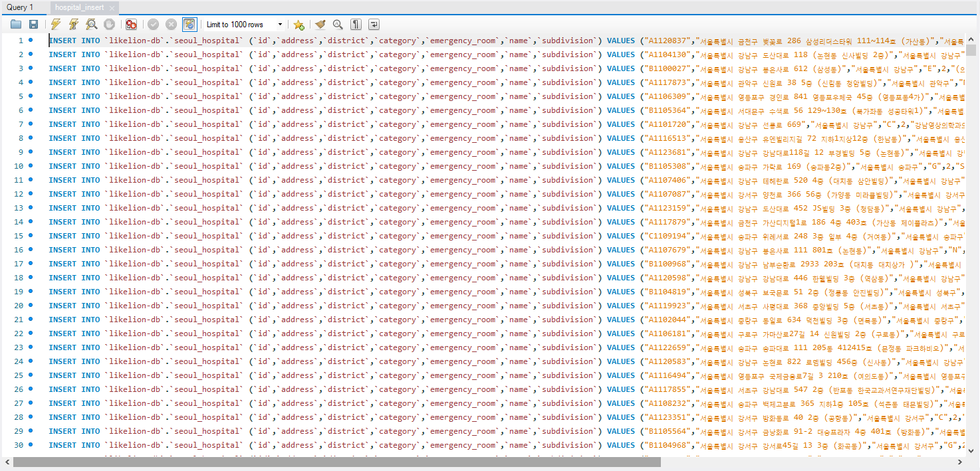980x471 pixels.
Task: Click the VALUES keyword on line 16
Action: tap(621, 250)
